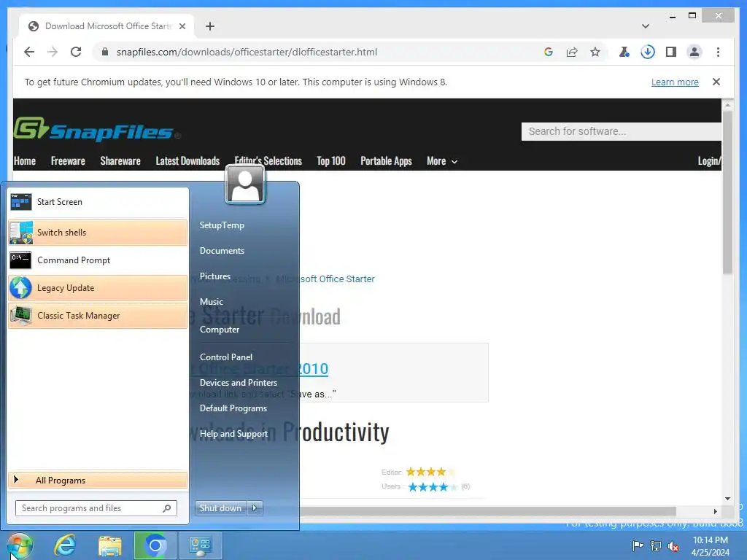Click the user account picture in start menu
Viewport: 747px width, 560px height.
pos(245,184)
